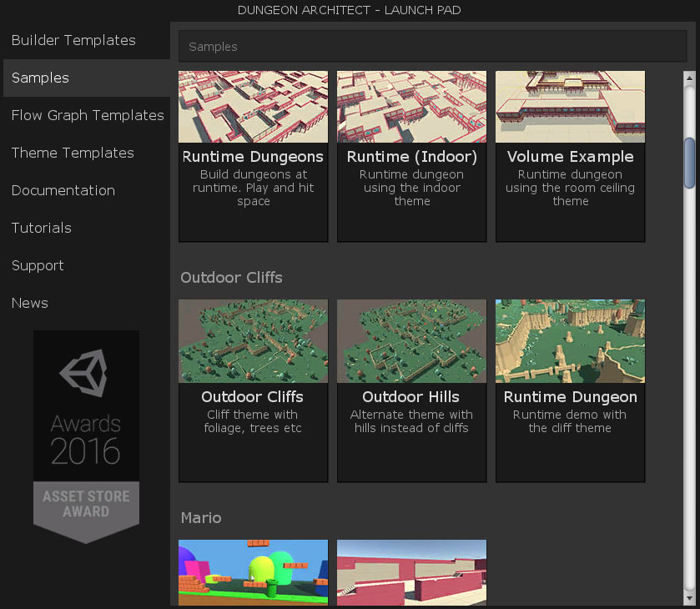Image resolution: width=700 pixels, height=609 pixels.
Task: Open the Builder Templates section
Action: 86,40
